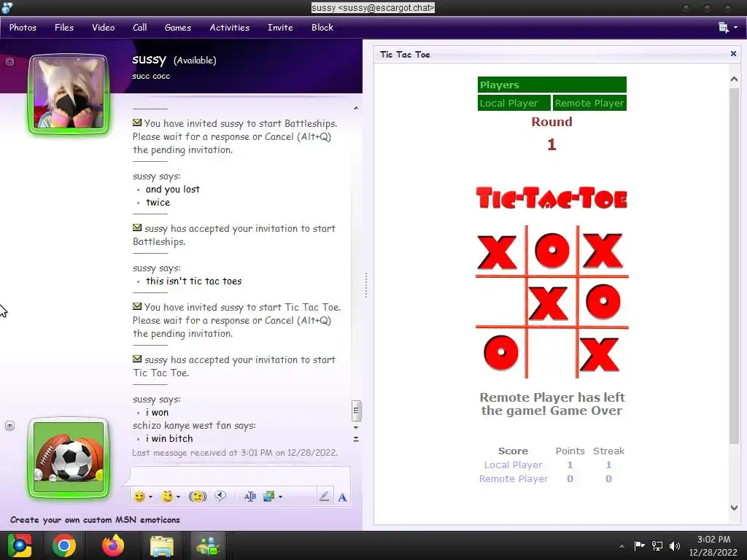Switch to handwriting mode pen icon
The image size is (747, 560).
pyautogui.click(x=324, y=497)
